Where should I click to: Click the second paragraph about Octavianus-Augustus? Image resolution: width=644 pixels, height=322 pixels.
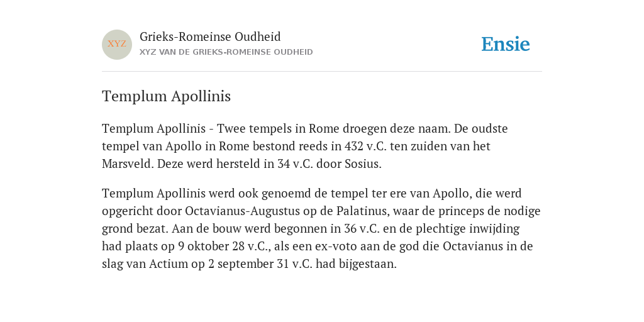point(321,228)
